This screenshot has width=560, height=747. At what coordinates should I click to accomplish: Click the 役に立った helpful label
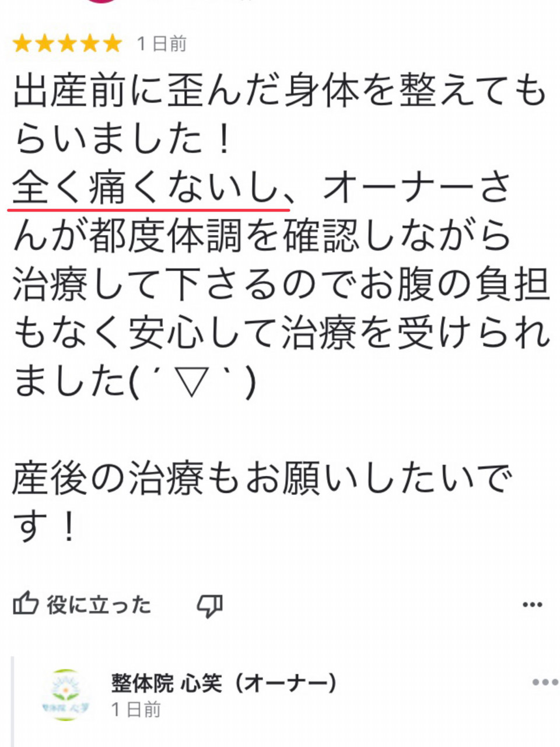[99, 605]
